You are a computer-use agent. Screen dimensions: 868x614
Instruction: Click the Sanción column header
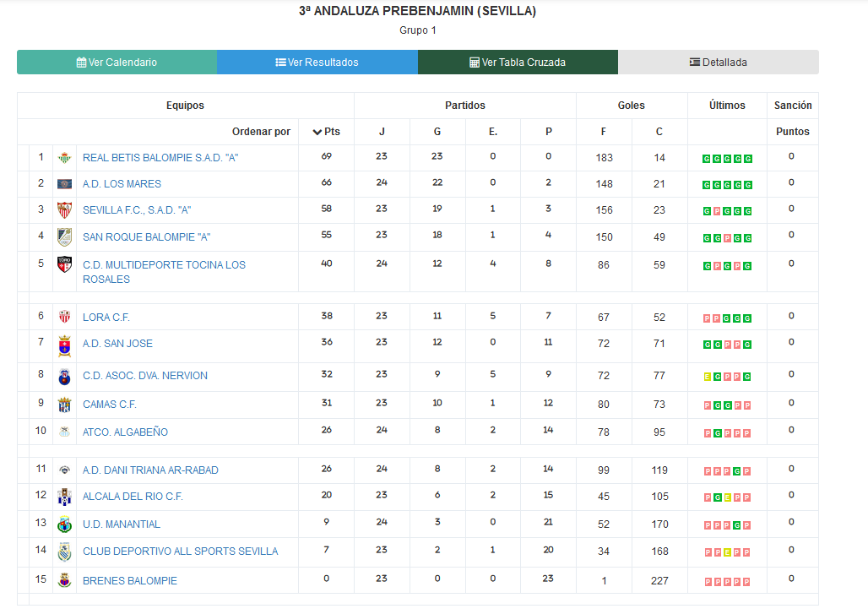pyautogui.click(x=793, y=106)
